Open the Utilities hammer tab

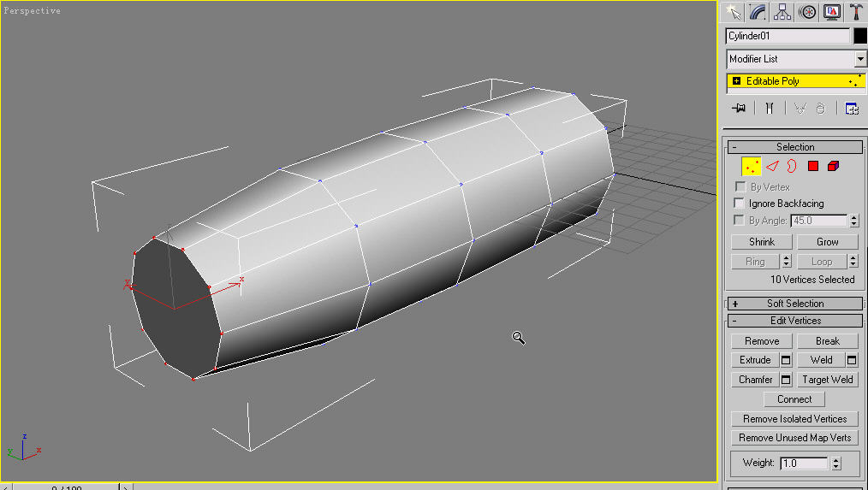click(855, 12)
